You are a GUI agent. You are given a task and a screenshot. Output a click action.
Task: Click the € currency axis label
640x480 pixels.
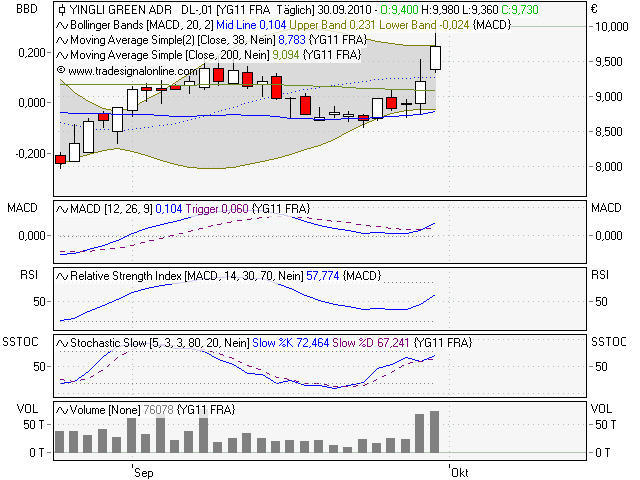(x=594, y=9)
